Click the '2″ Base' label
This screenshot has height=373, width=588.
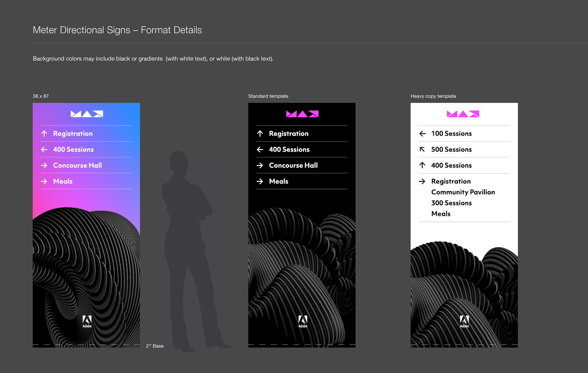[x=155, y=346]
